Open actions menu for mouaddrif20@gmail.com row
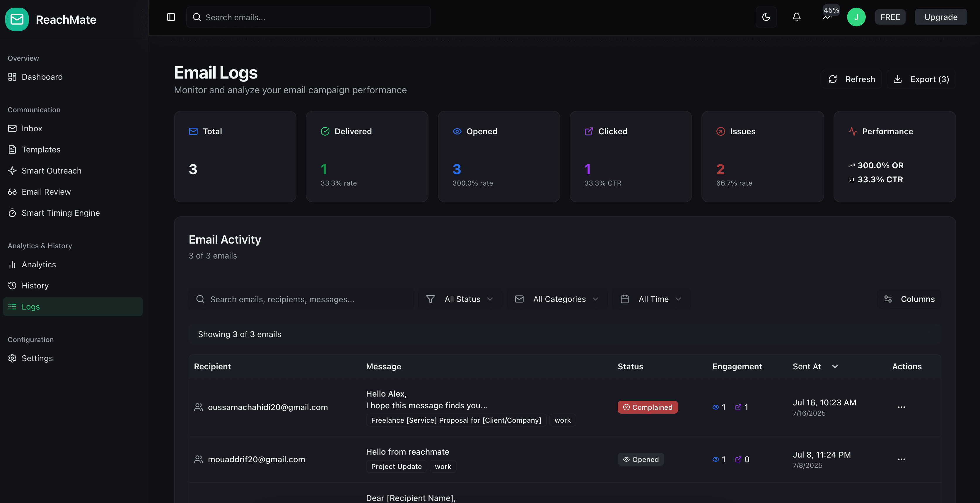 click(901, 459)
